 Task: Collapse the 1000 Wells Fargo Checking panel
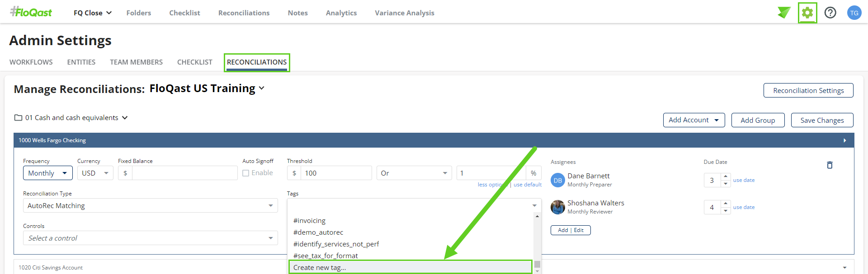[844, 140]
